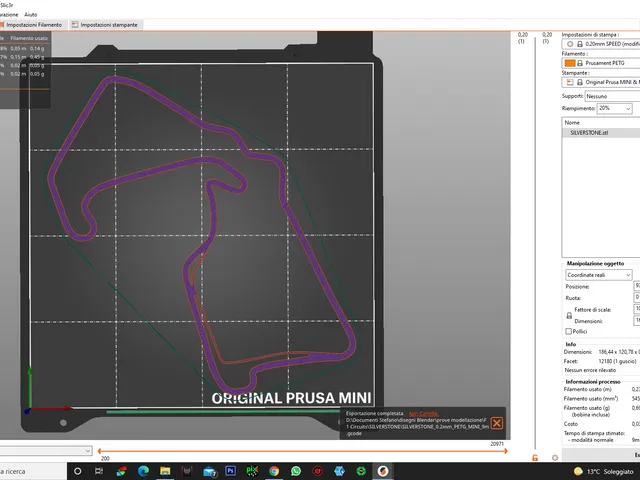
Task: Open the Original Prusa MINI printer dropdown
Action: tap(601, 82)
